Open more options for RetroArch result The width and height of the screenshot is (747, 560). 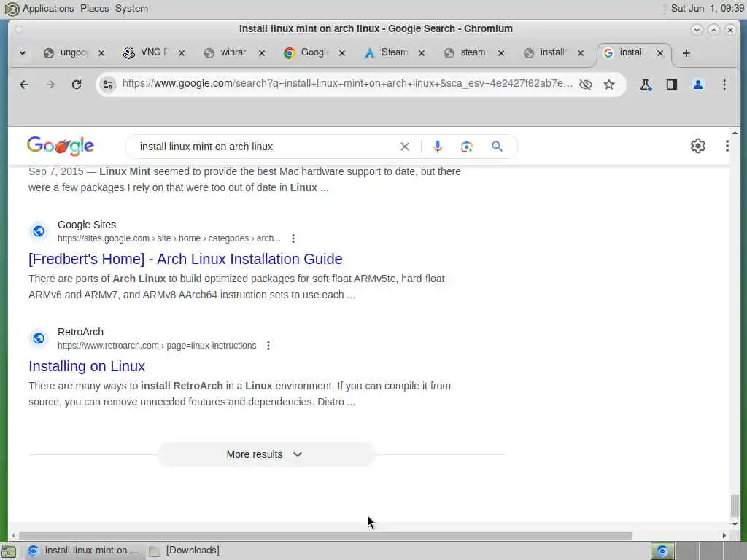(268, 346)
